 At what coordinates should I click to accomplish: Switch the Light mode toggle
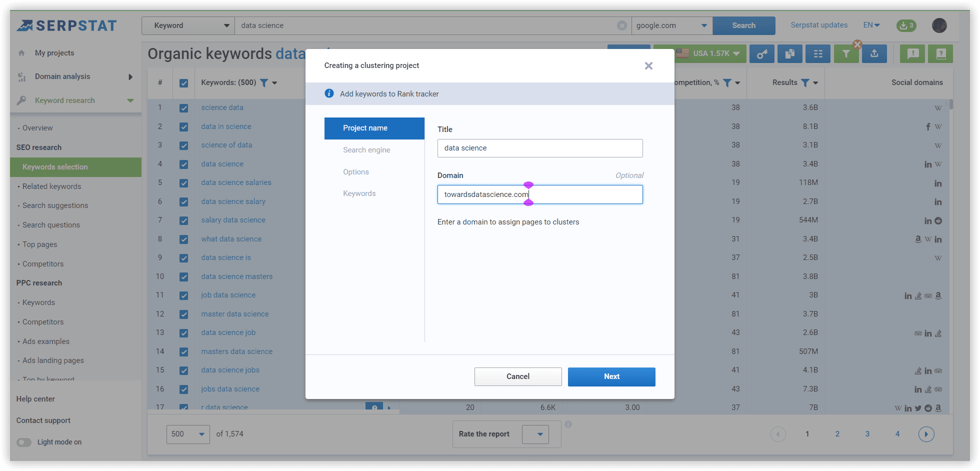pyautogui.click(x=24, y=442)
